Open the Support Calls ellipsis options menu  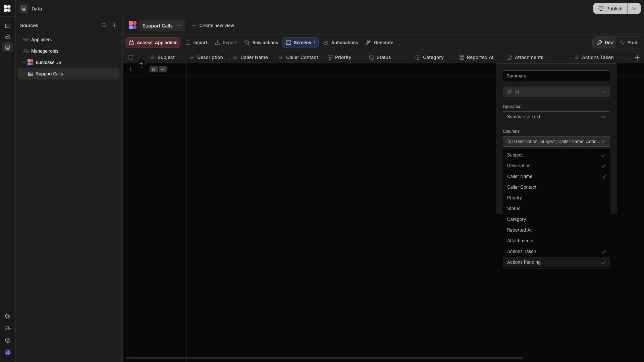pyautogui.click(x=179, y=26)
